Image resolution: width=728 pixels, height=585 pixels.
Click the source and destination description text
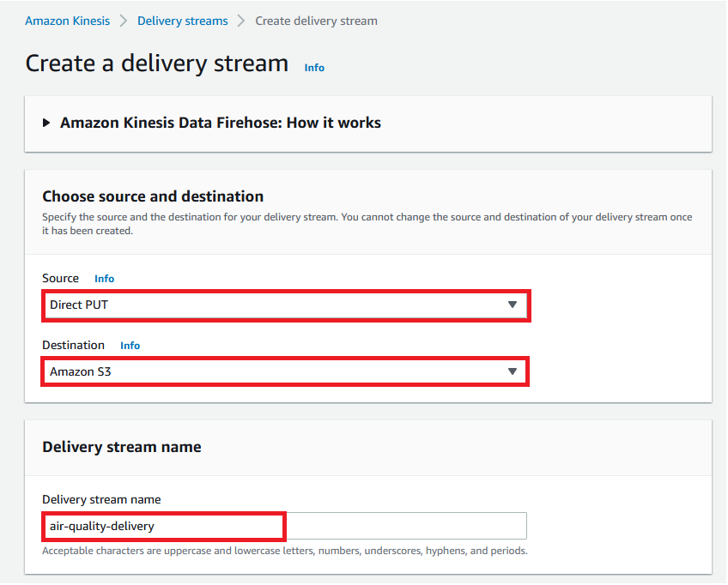pyautogui.click(x=367, y=217)
